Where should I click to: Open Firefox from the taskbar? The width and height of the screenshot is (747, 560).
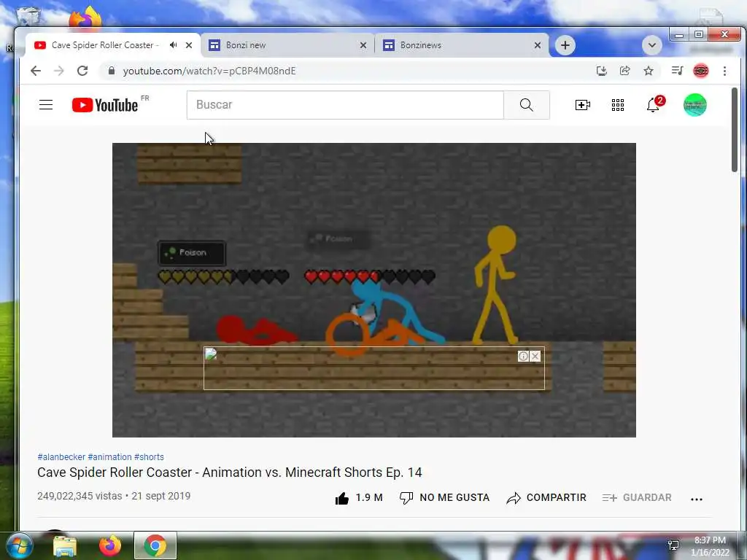click(110, 545)
